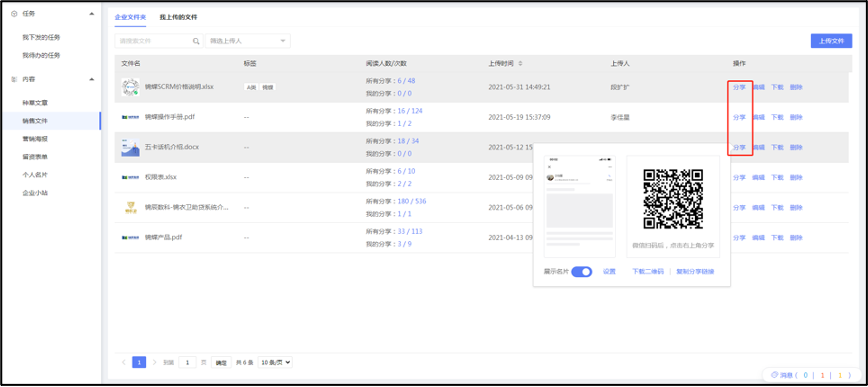
Task: Click the gold logo icon of the 180 / 536 row
Action: coord(131,208)
